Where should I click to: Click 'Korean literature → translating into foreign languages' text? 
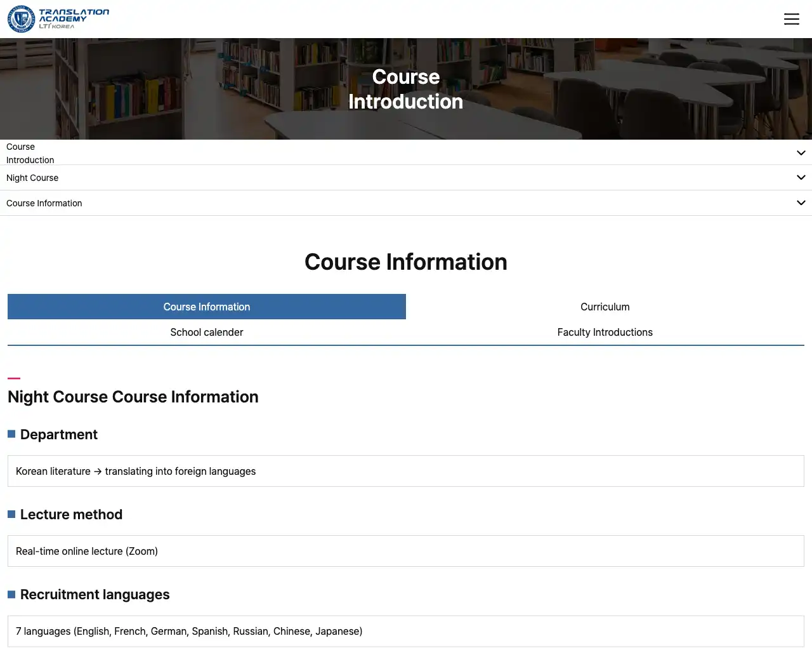[136, 471]
